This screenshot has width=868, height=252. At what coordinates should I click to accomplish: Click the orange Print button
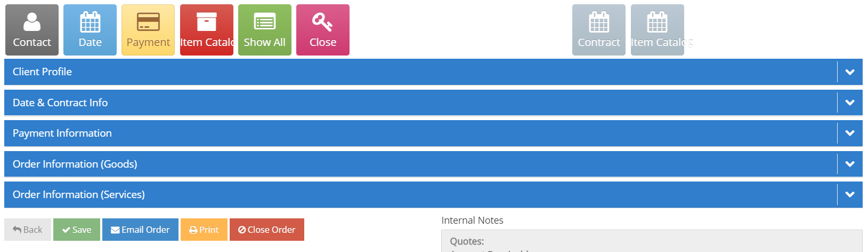tap(204, 230)
